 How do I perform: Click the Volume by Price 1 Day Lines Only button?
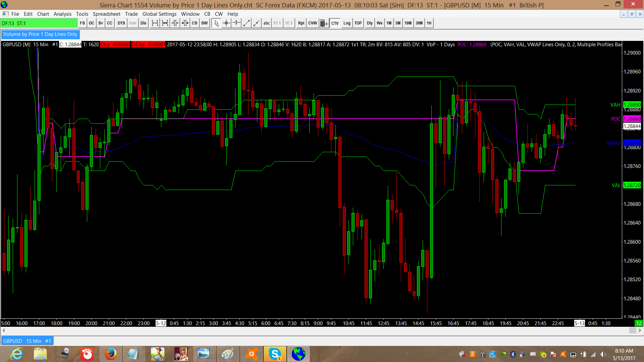40,34
